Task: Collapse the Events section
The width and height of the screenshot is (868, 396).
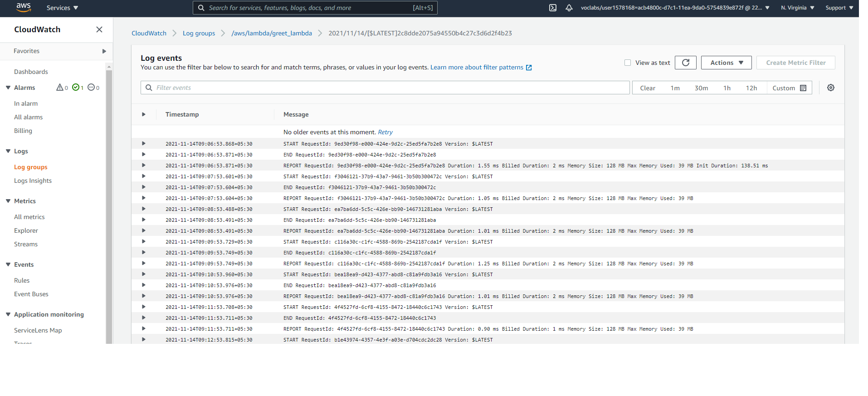Action: tap(8, 264)
